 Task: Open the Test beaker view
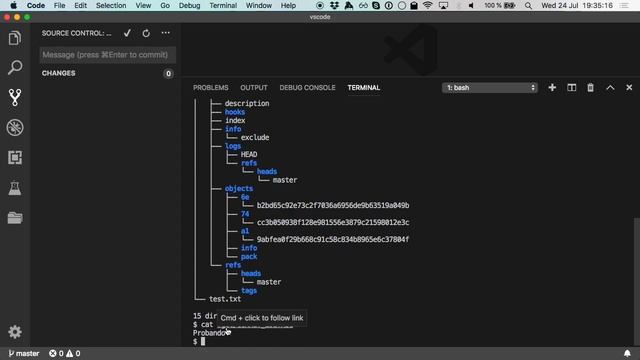(x=15, y=188)
